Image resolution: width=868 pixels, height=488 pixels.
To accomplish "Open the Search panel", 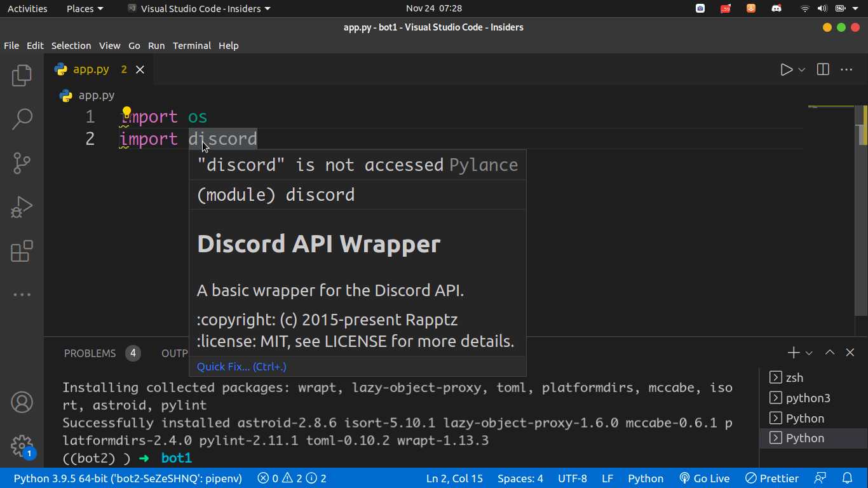I will click(22, 119).
